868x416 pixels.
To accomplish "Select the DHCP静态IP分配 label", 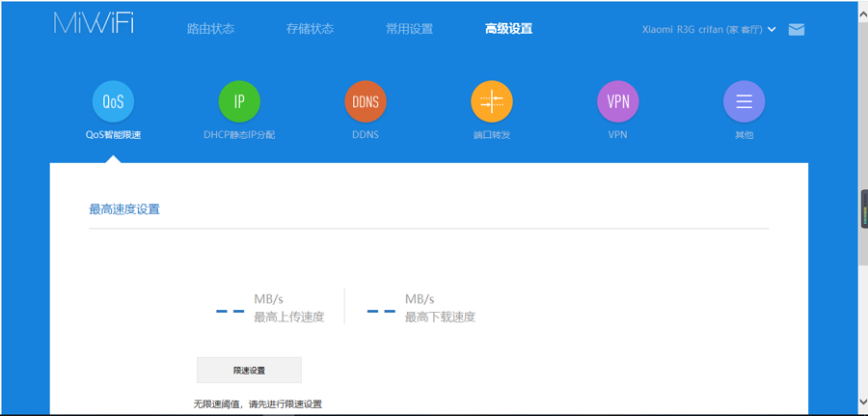I will (239, 134).
